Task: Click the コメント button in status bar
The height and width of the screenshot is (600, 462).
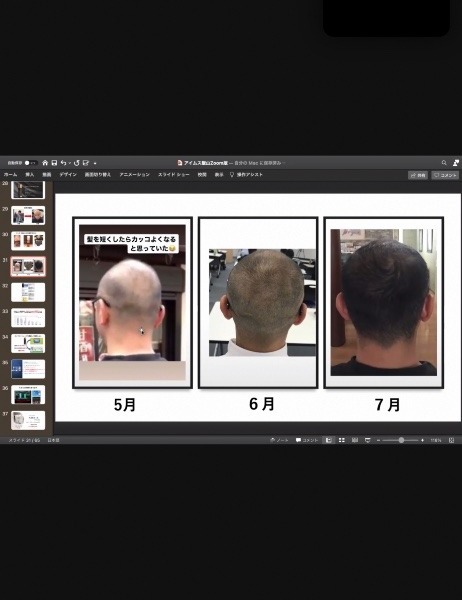Action: click(x=307, y=440)
